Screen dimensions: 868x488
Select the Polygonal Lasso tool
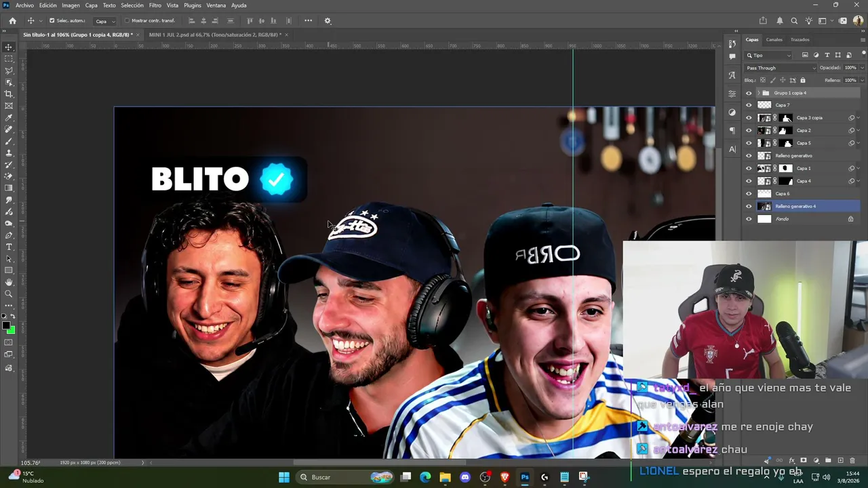point(9,70)
